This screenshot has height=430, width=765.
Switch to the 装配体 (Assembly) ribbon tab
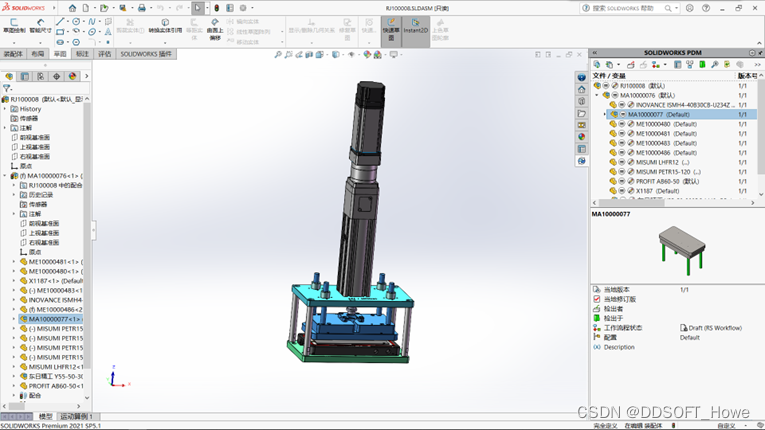[13, 54]
